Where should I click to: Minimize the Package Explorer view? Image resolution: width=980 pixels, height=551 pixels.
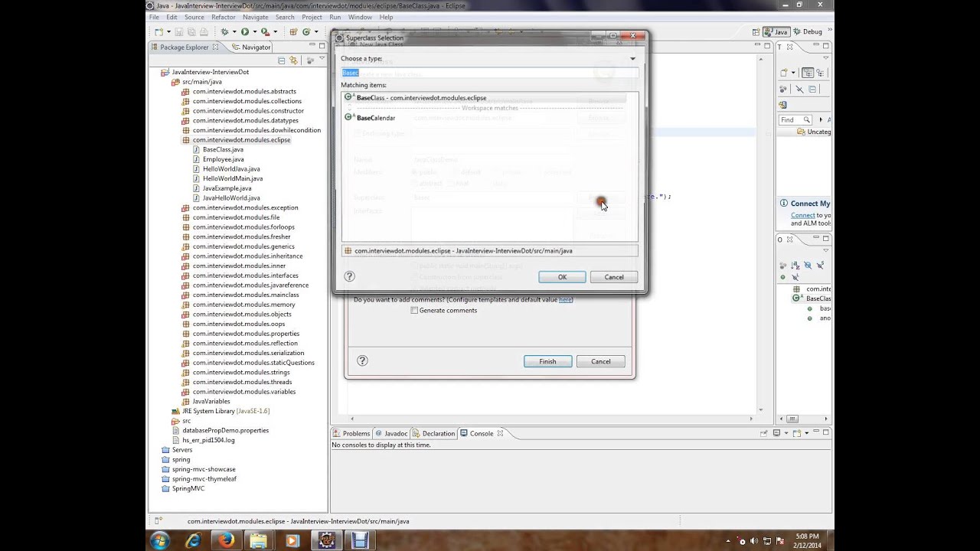[x=312, y=44]
